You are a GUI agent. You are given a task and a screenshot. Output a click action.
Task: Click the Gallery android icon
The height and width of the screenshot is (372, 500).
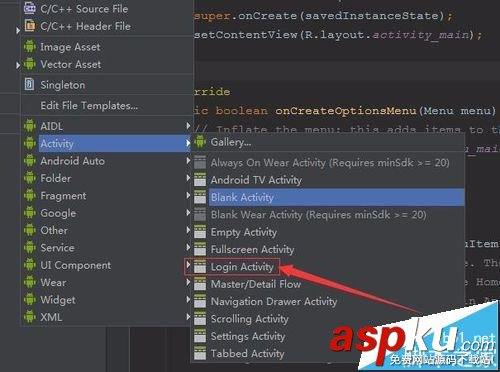point(200,142)
